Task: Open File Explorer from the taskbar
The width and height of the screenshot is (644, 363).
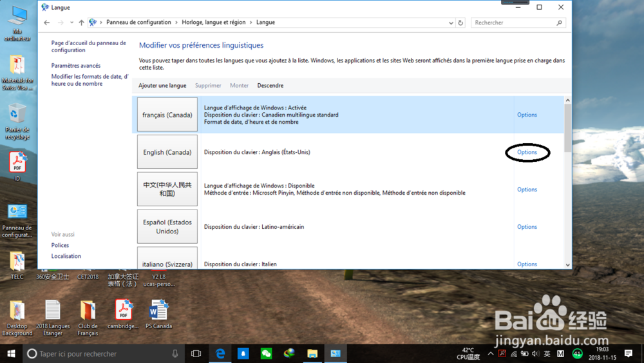Action: [x=312, y=353]
